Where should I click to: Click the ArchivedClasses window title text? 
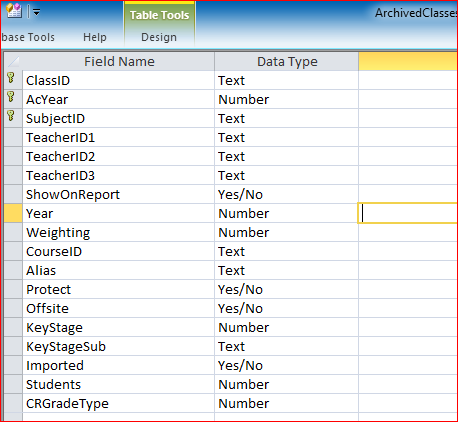pyautogui.click(x=416, y=13)
